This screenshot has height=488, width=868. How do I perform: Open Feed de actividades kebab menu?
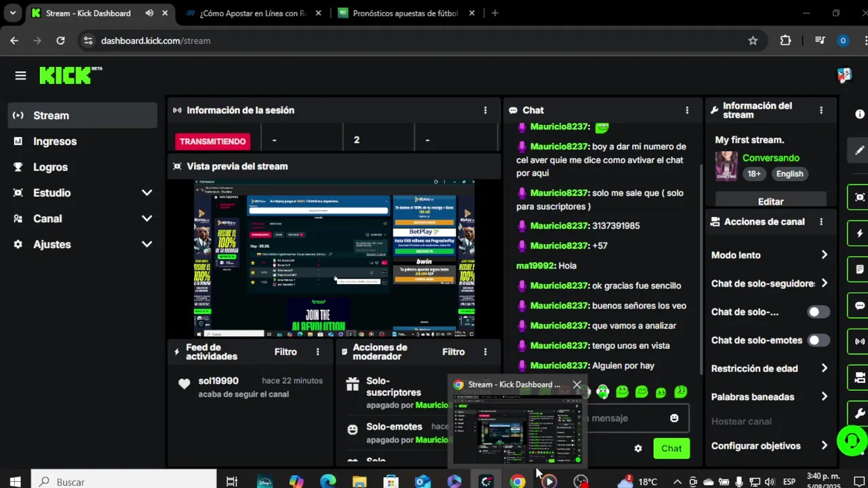pos(317,352)
